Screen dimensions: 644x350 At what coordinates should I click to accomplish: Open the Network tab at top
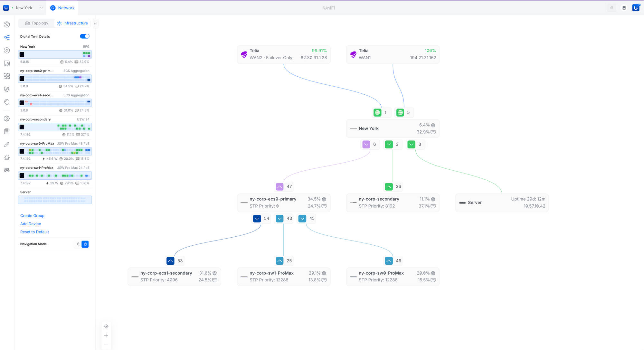pos(62,8)
